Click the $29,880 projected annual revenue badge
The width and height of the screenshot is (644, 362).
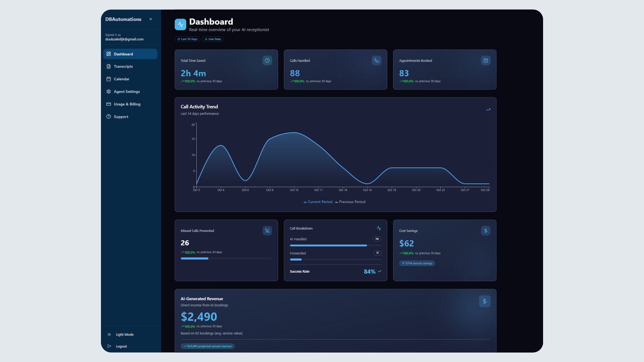coord(207,346)
